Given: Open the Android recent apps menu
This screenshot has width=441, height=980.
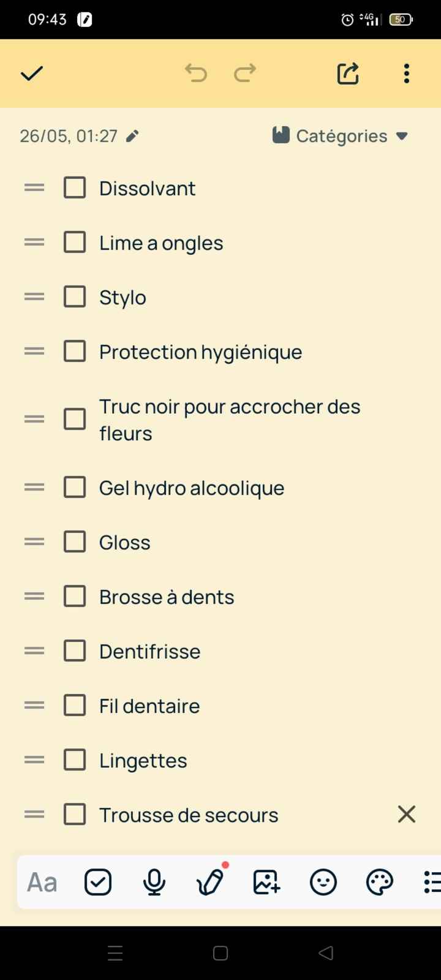Looking at the screenshot, I should click(x=115, y=953).
